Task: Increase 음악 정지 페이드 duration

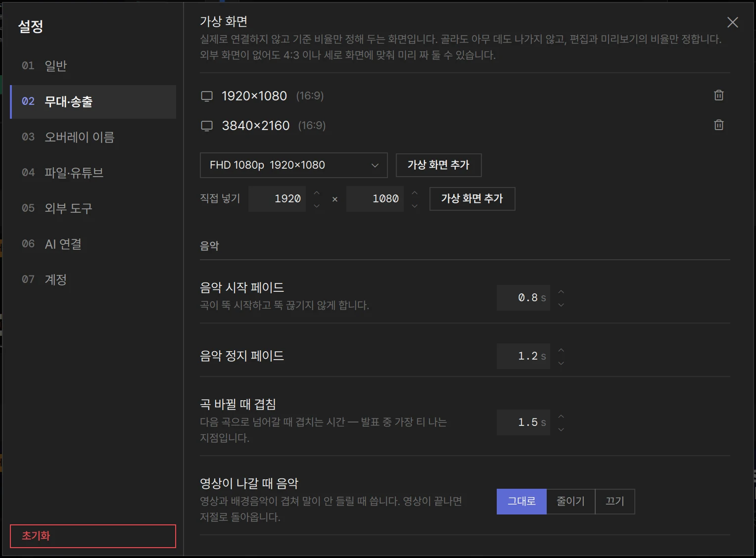Action: click(x=561, y=350)
